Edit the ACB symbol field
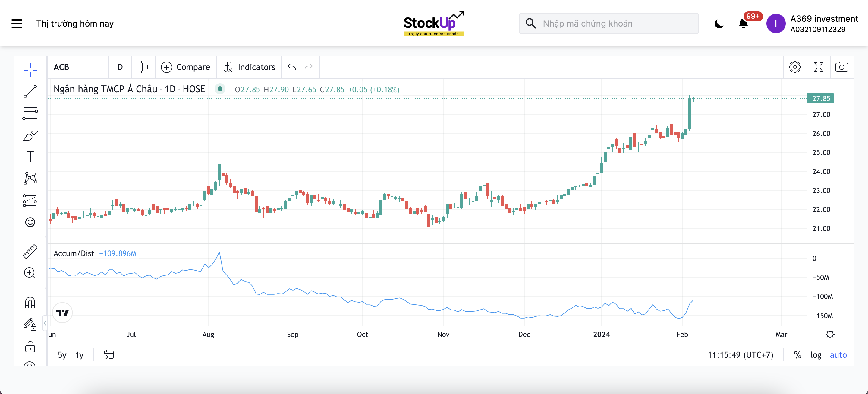This screenshot has height=394, width=868. point(78,67)
